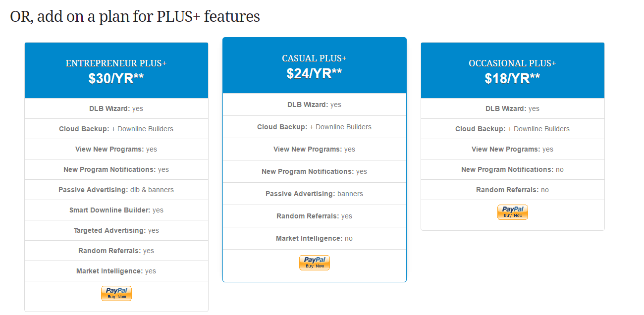The height and width of the screenshot is (315, 644).
Task: Click Market Intelligence row in Casual plan
Action: (315, 238)
